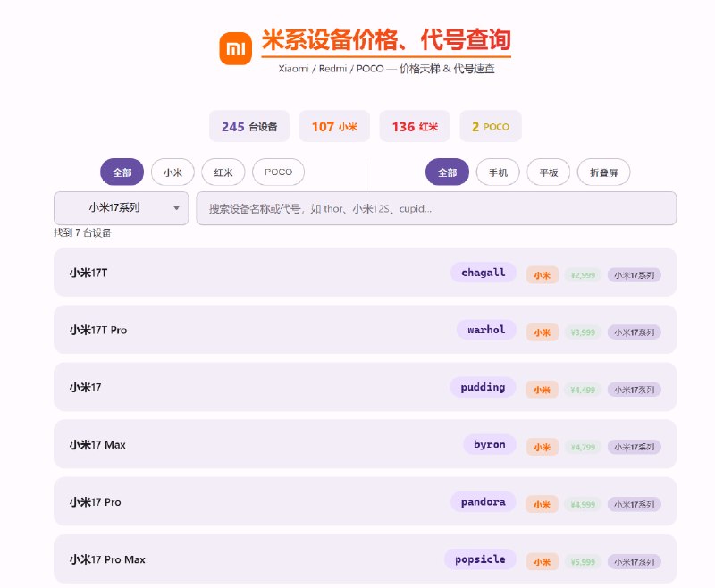Click the byron codename badge
Image resolution: width=715 pixels, height=588 pixels.
pos(490,444)
